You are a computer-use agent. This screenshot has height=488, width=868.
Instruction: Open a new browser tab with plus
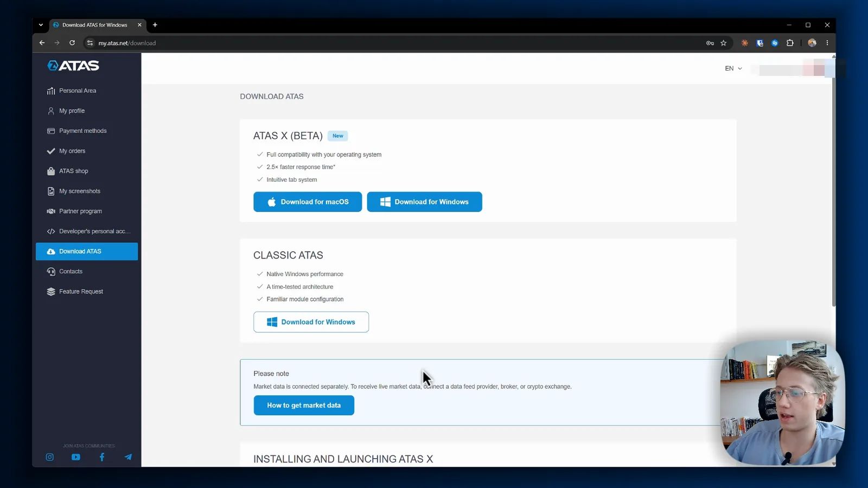click(x=155, y=25)
